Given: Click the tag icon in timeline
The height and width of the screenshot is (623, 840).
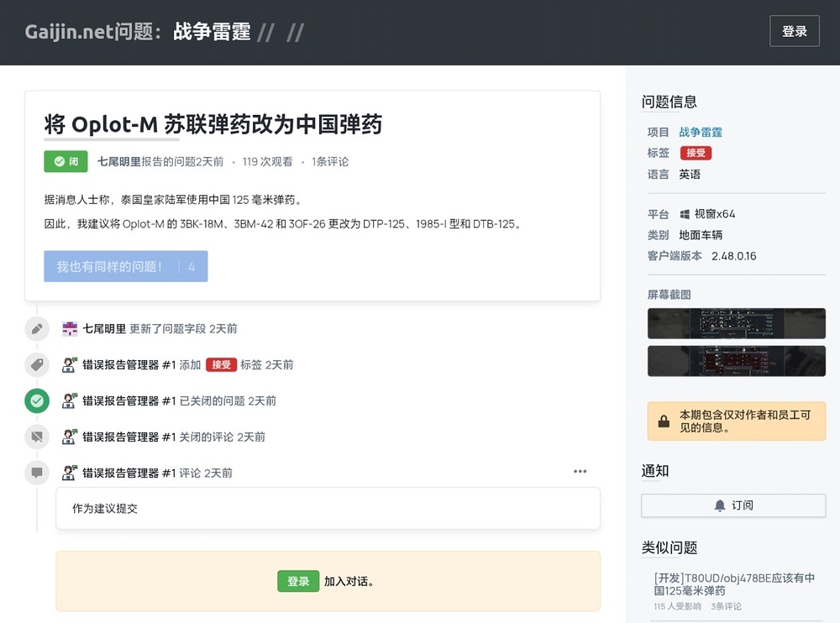Looking at the screenshot, I should pos(37,365).
